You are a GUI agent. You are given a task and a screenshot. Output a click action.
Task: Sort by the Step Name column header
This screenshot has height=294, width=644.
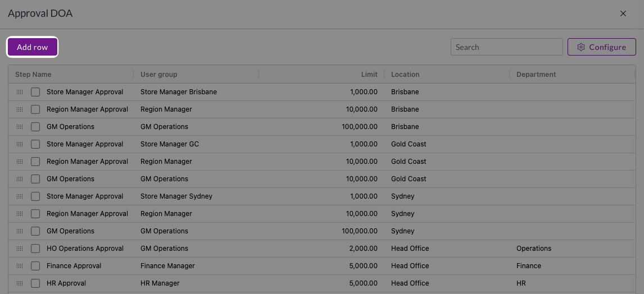point(33,75)
